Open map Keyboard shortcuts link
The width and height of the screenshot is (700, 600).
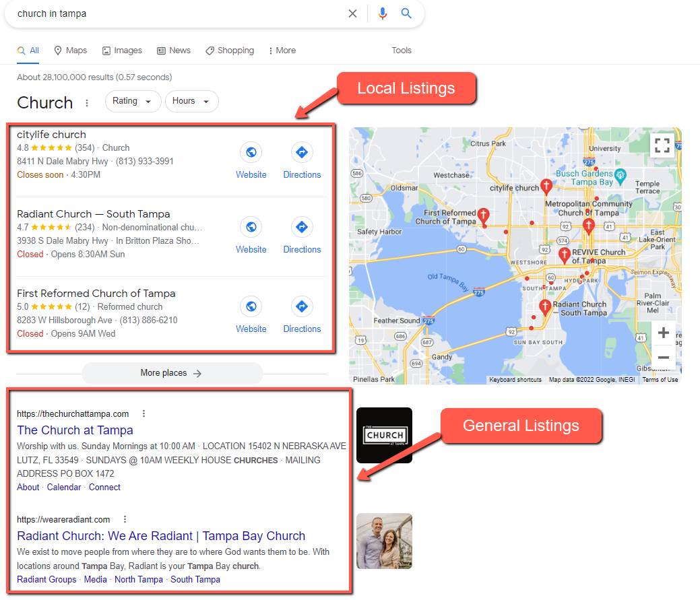click(x=515, y=380)
